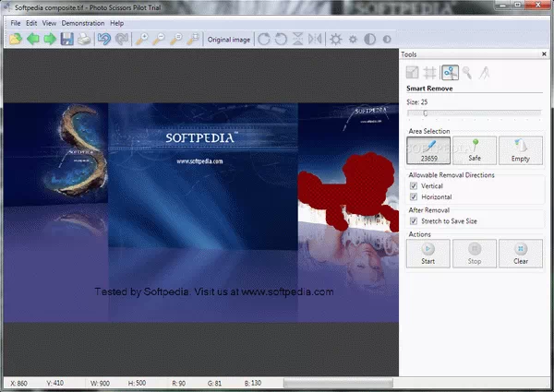The image size is (554, 392).
Task: Click the first zoom magnifier icon
Action: click(142, 39)
